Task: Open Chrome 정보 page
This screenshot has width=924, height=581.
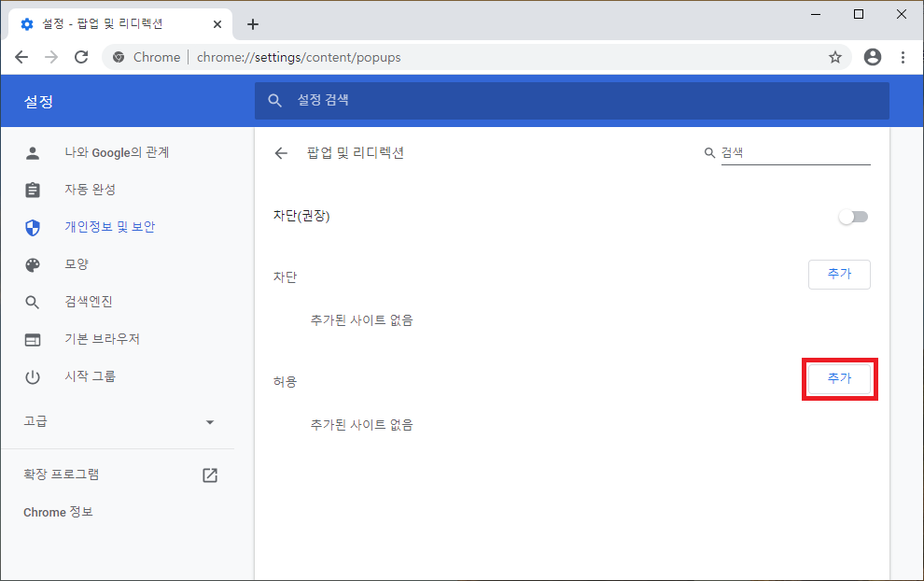Action: (x=59, y=512)
